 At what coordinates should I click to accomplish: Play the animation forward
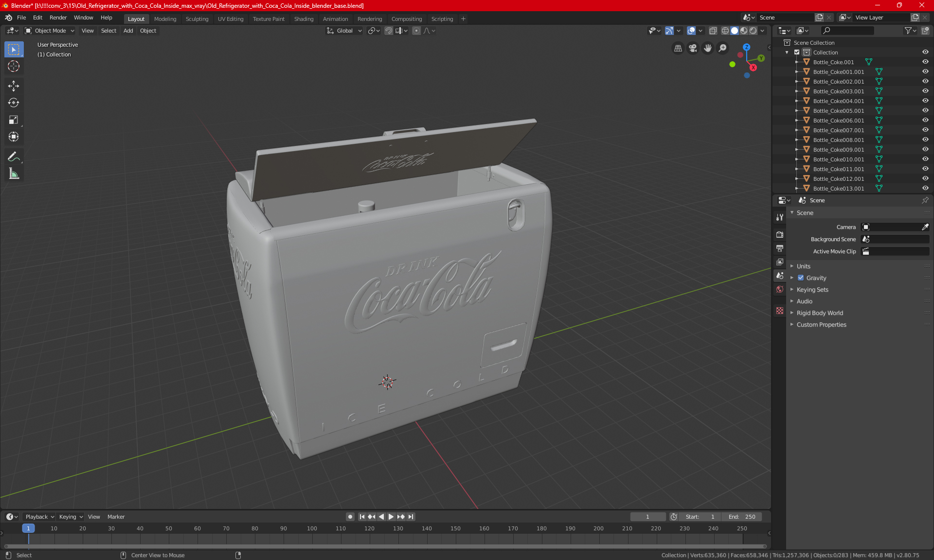(x=391, y=517)
